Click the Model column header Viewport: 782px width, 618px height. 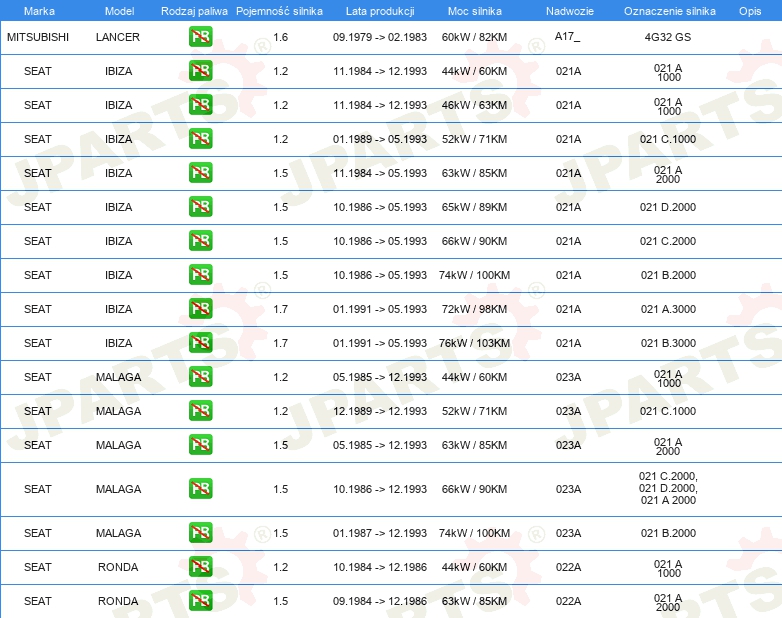click(119, 11)
